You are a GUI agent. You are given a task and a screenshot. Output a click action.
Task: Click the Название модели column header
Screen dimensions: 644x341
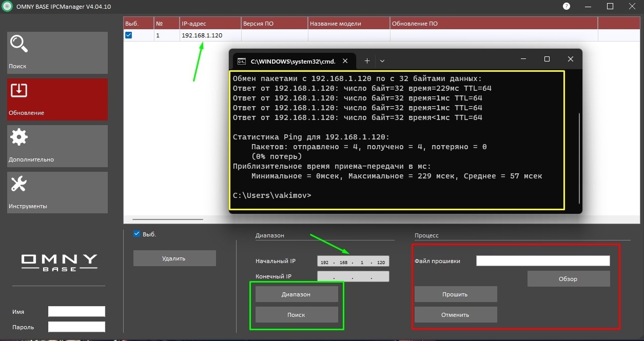(349, 23)
